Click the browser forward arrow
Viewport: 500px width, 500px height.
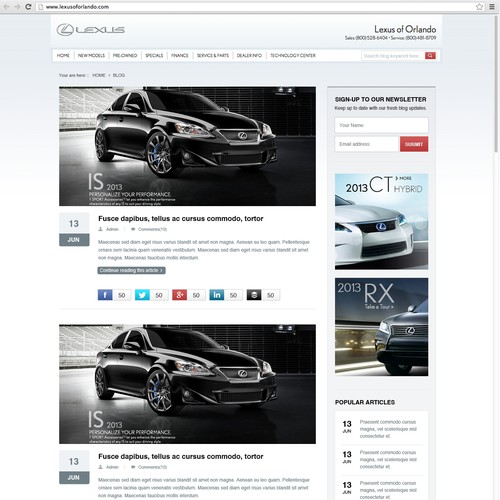(x=17, y=7)
